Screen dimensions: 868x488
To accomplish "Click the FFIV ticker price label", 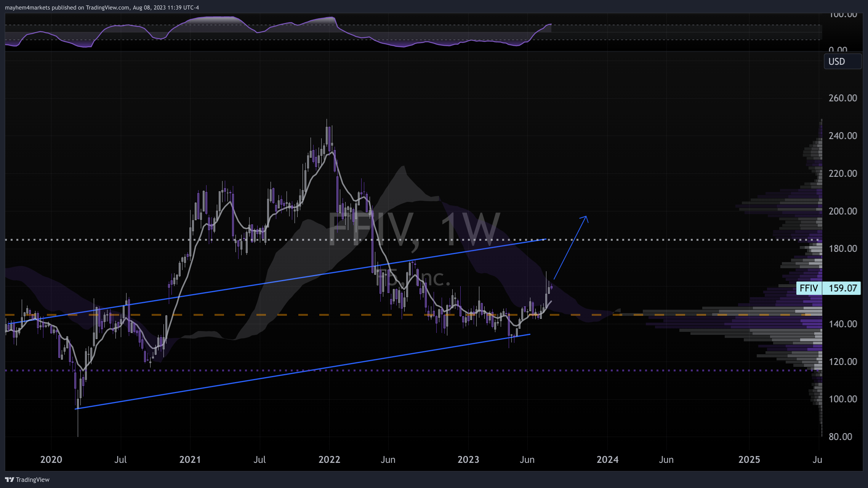I will (809, 288).
